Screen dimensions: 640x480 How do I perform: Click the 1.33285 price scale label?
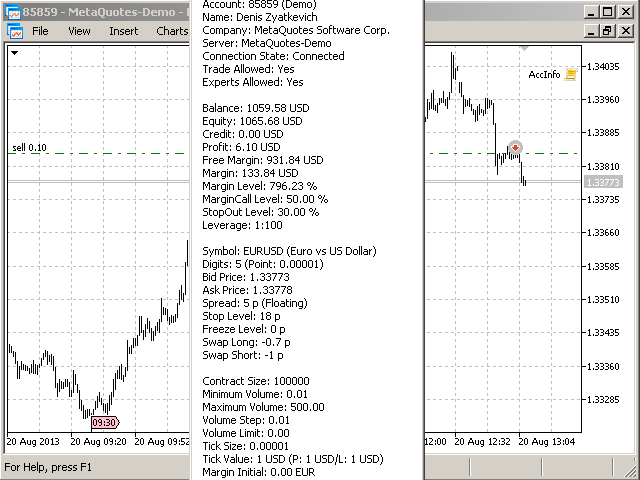click(x=603, y=400)
